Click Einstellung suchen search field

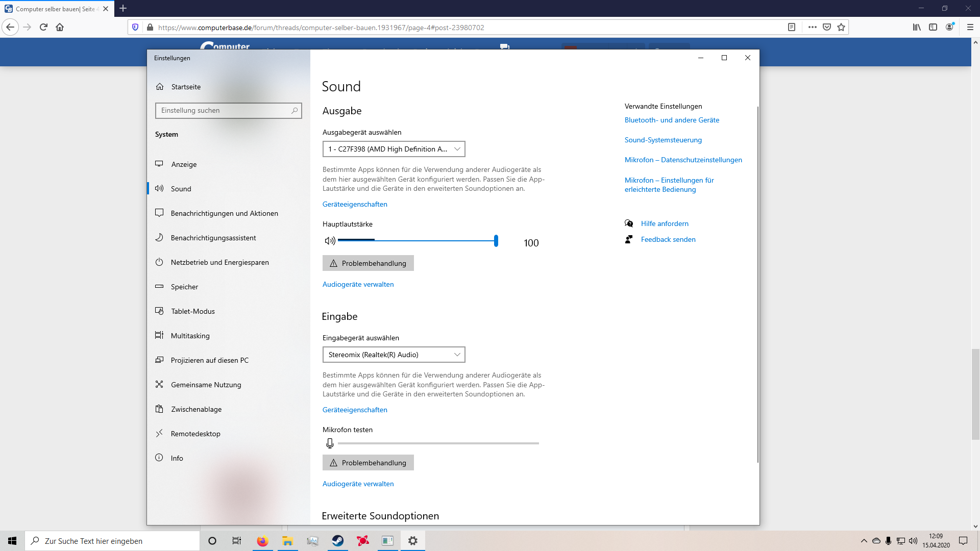(229, 110)
